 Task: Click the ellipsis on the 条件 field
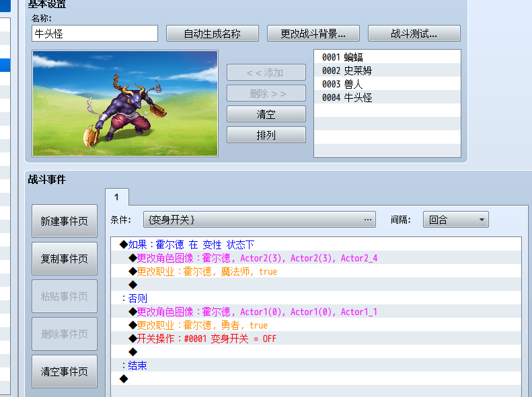[x=368, y=220]
